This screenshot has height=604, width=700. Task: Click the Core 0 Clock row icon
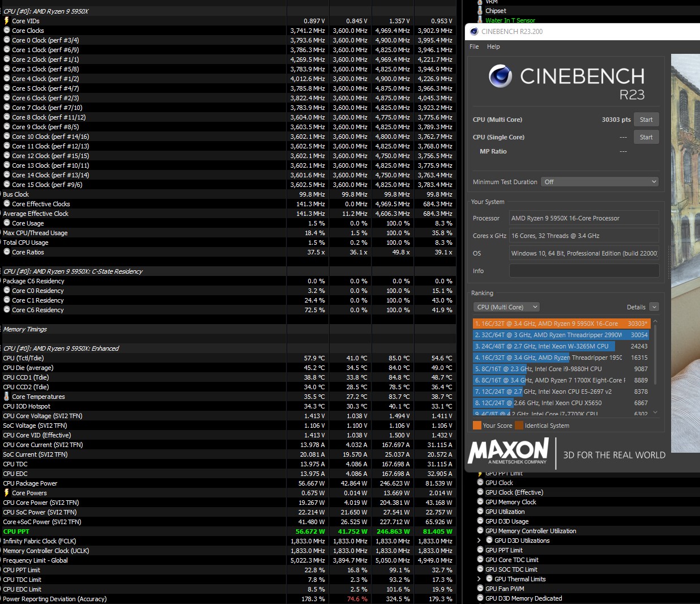(7, 40)
